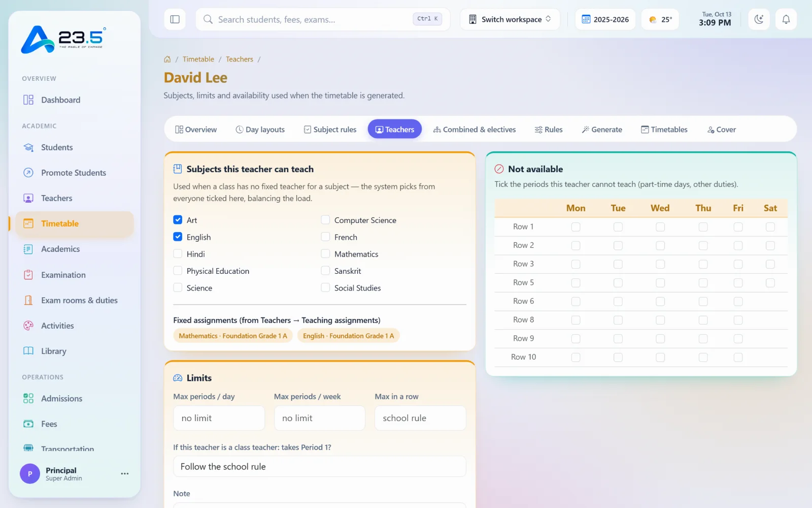Open the Follow the school rule dropdown
Viewport: 812px width, 508px height.
coord(320,466)
